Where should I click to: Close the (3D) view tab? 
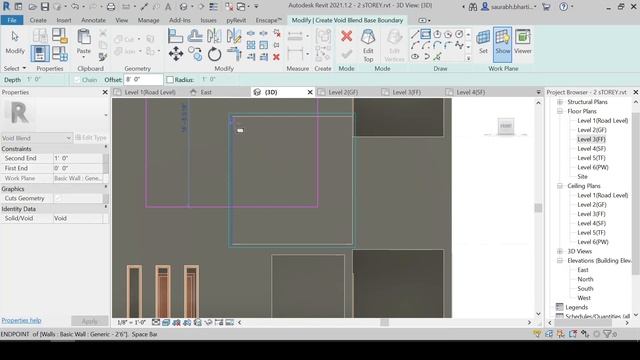click(x=310, y=92)
